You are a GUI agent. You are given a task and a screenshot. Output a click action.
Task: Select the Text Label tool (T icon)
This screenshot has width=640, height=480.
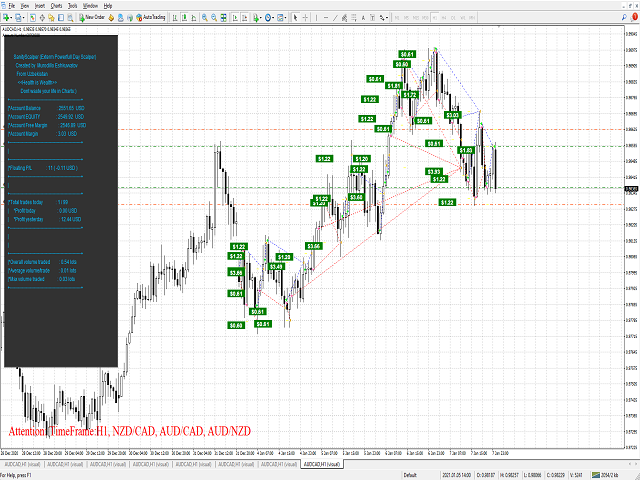coord(373,18)
